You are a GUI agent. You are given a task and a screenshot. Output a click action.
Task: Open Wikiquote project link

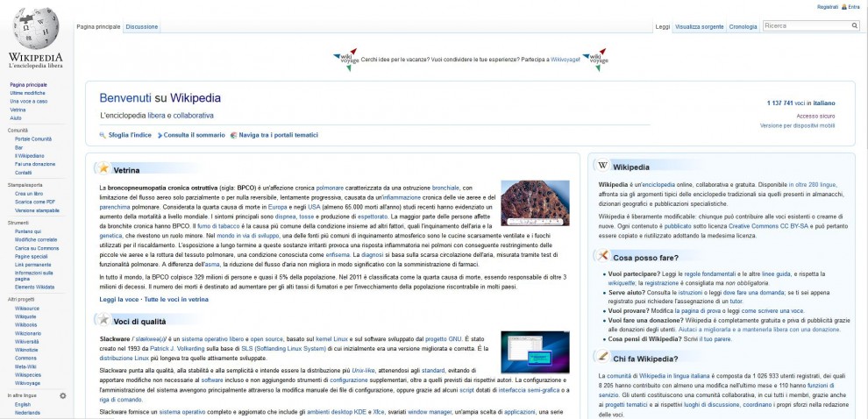(x=26, y=316)
